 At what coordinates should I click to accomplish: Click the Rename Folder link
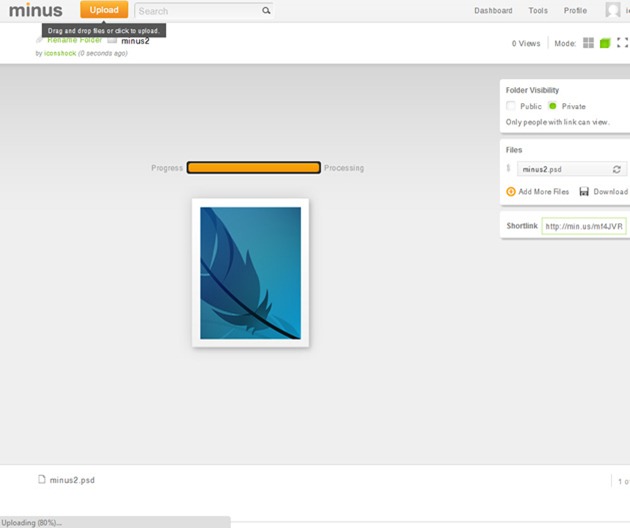74,41
